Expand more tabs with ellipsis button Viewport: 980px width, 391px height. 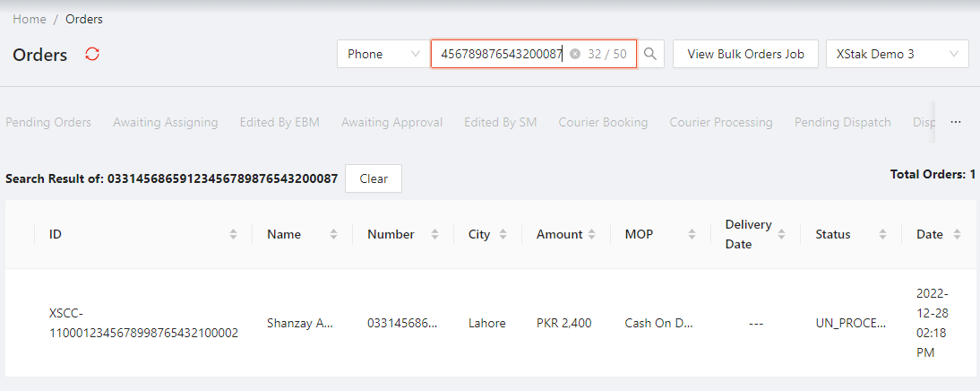point(956,122)
